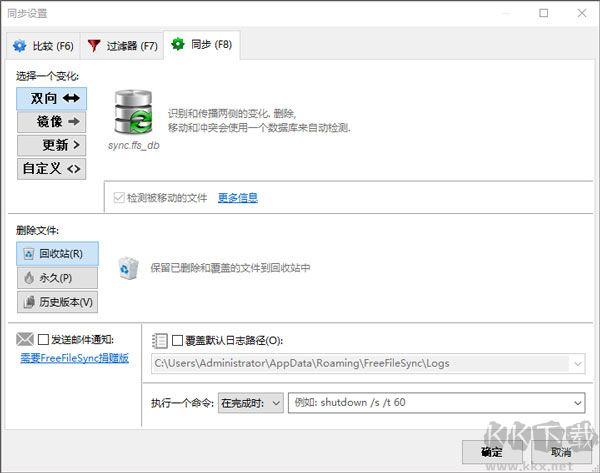Click the blue gear icon on 比较 tab
The image size is (600, 473).
[20, 46]
